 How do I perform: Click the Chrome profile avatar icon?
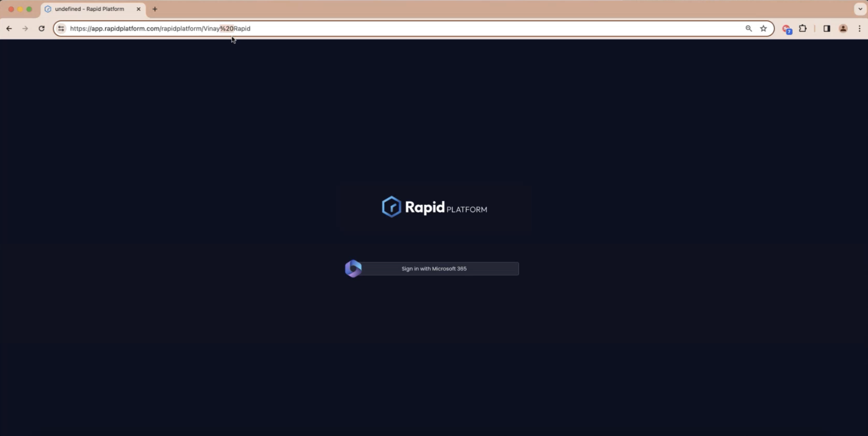(844, 28)
